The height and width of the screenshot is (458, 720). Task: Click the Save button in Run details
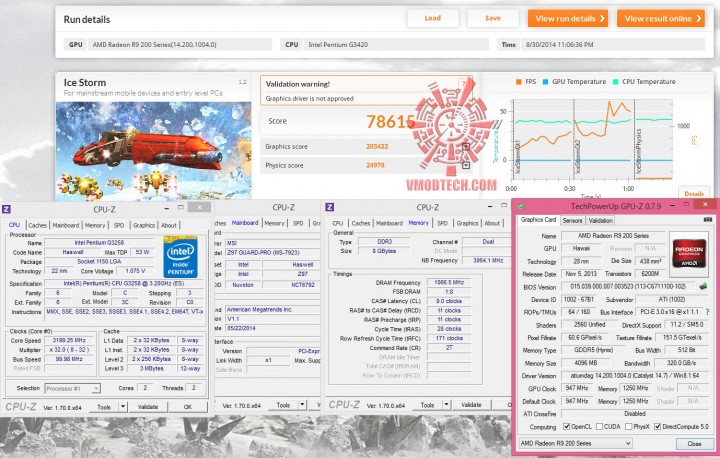tap(493, 18)
